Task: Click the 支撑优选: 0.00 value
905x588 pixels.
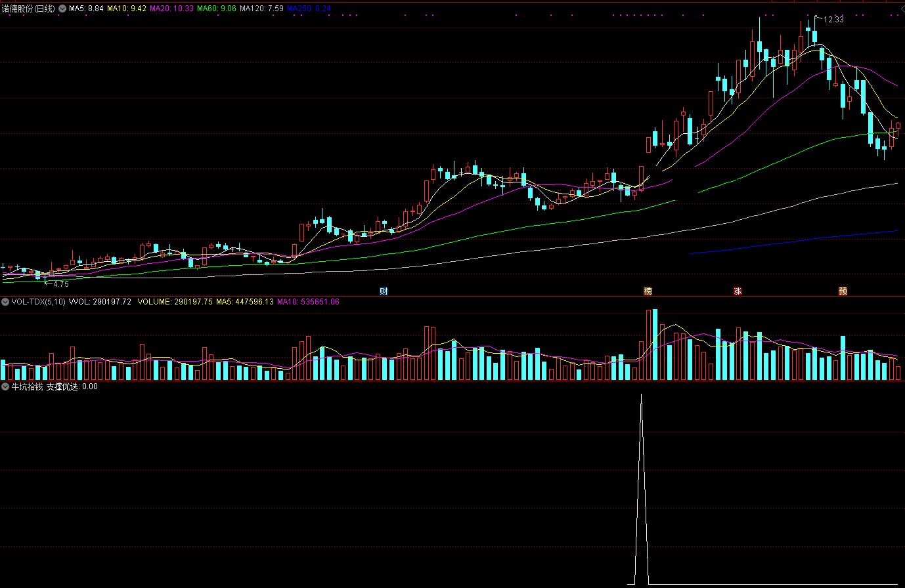Action: point(72,387)
